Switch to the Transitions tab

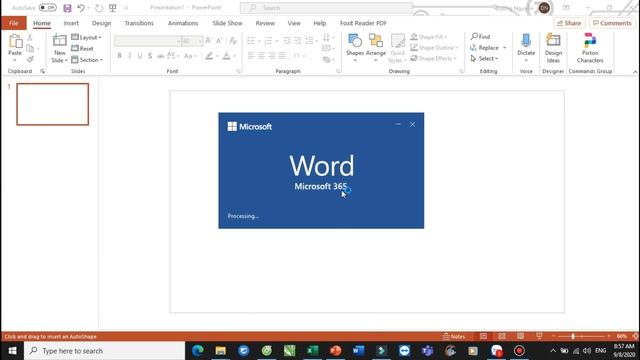pyautogui.click(x=139, y=23)
